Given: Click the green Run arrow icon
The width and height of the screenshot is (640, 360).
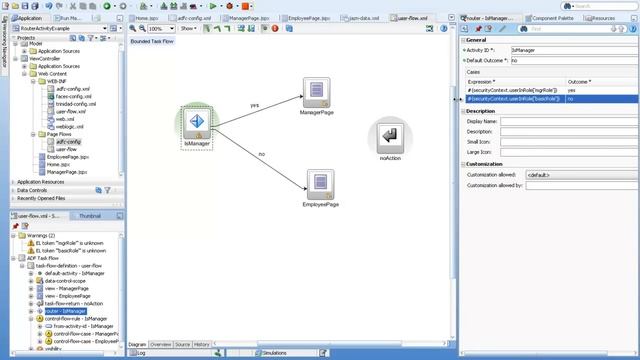Looking at the screenshot, I should coord(213,6).
